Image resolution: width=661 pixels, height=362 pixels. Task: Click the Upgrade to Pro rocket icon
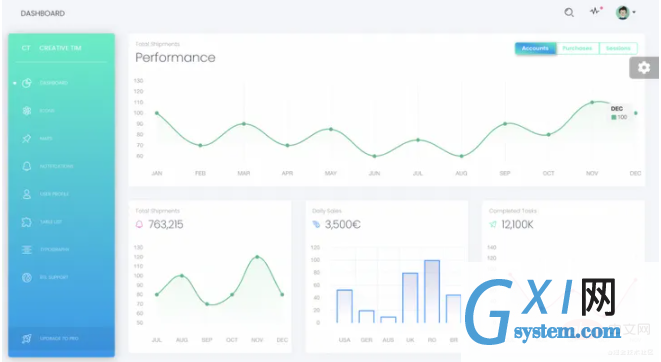pyautogui.click(x=27, y=338)
